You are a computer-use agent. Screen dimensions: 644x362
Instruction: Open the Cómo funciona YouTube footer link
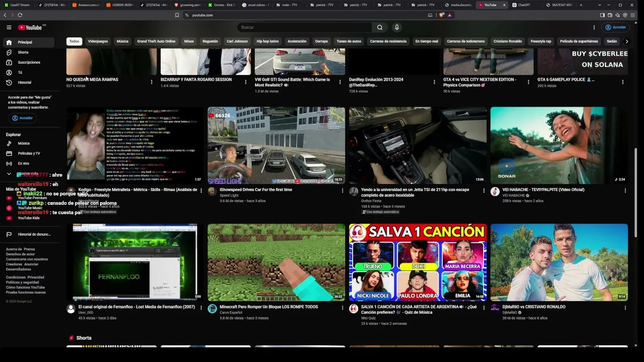(25, 288)
